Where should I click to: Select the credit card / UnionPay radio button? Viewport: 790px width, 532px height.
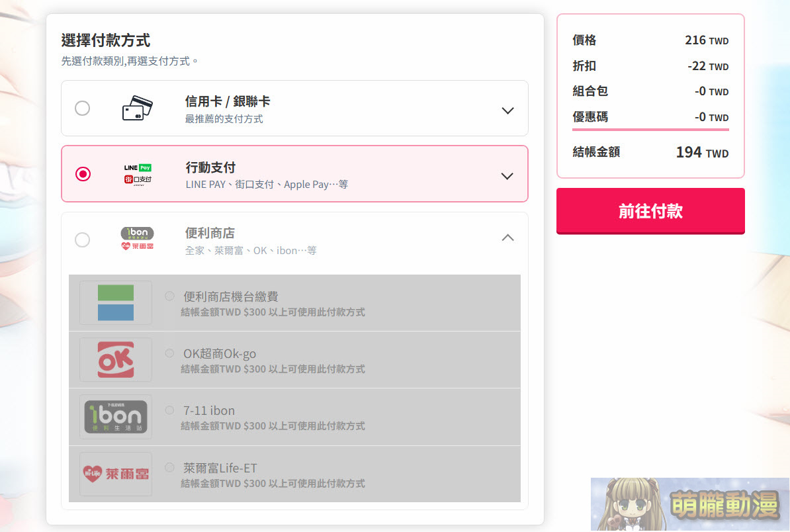pos(82,109)
